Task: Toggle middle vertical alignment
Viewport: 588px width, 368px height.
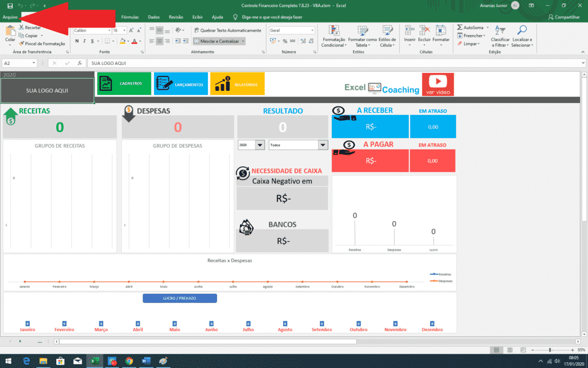Action: pyautogui.click(x=160, y=30)
